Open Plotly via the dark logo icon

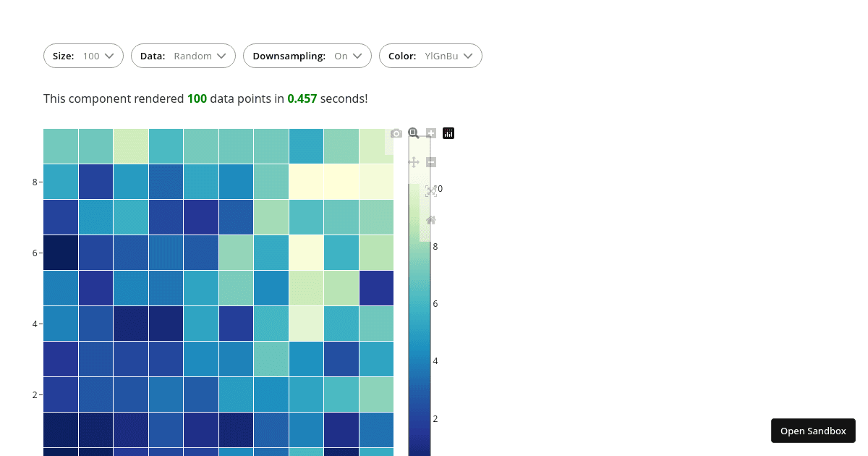point(448,133)
